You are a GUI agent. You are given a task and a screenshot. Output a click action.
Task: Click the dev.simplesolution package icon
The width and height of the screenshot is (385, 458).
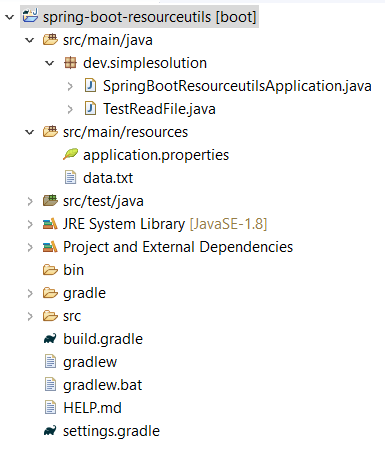coord(70,63)
